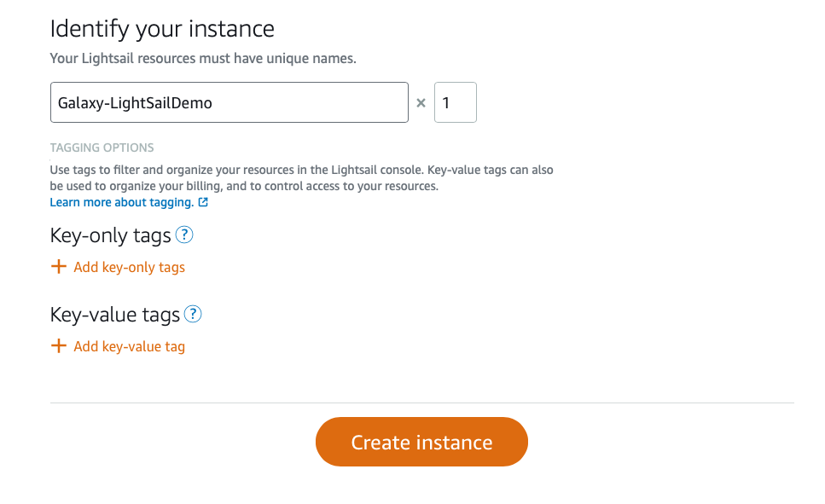Viewport: 825px width, 504px height.
Task: Click the Key-only tags heading text
Action: pyautogui.click(x=111, y=235)
